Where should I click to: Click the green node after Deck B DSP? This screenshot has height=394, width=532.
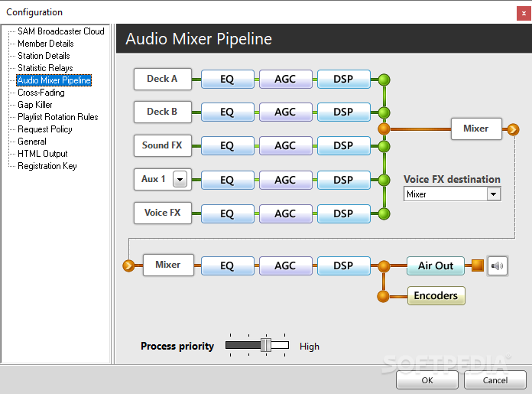pyautogui.click(x=384, y=112)
